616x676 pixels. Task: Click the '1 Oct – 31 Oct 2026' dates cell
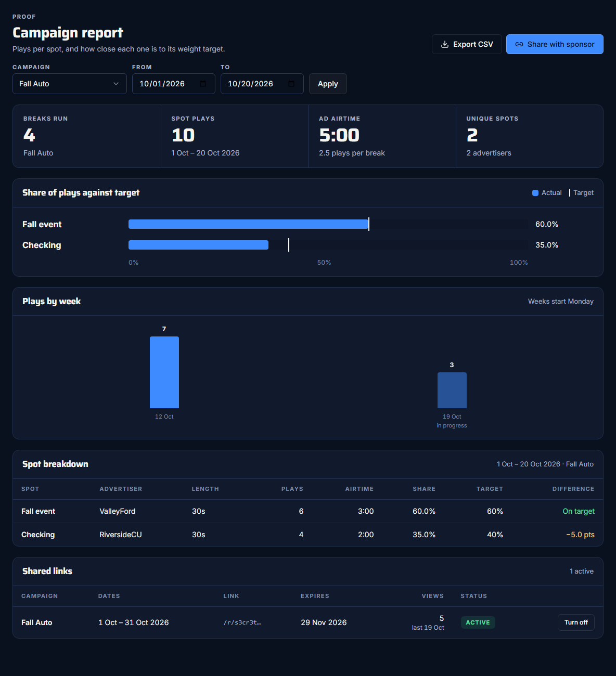(x=134, y=622)
